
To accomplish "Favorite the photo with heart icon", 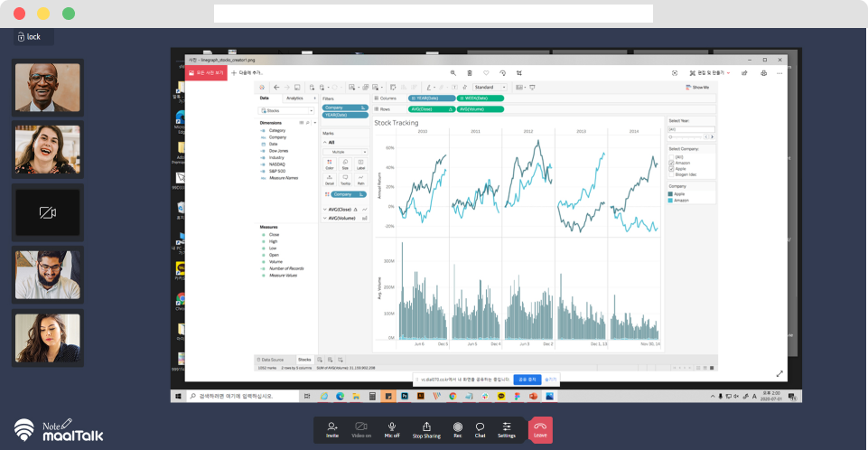I will tap(486, 72).
